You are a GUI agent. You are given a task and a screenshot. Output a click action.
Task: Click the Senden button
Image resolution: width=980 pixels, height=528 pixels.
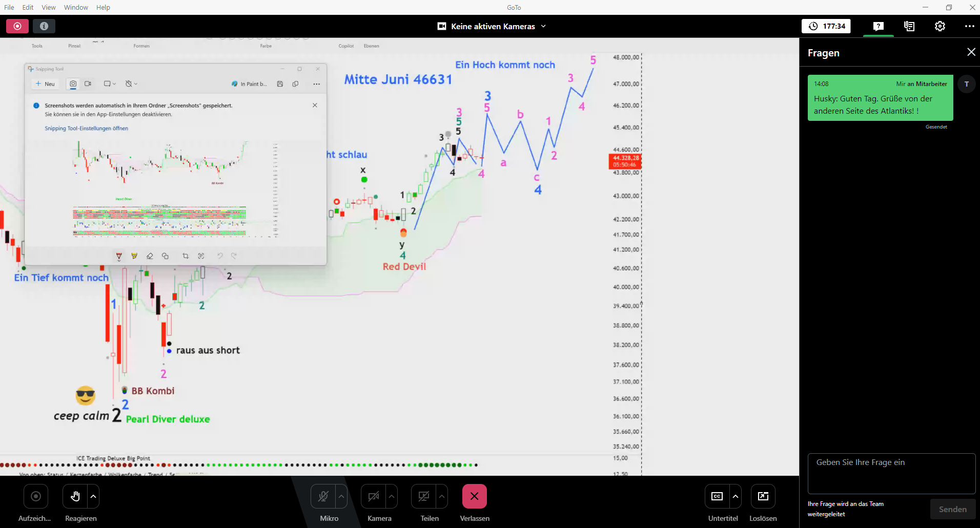(x=952, y=509)
